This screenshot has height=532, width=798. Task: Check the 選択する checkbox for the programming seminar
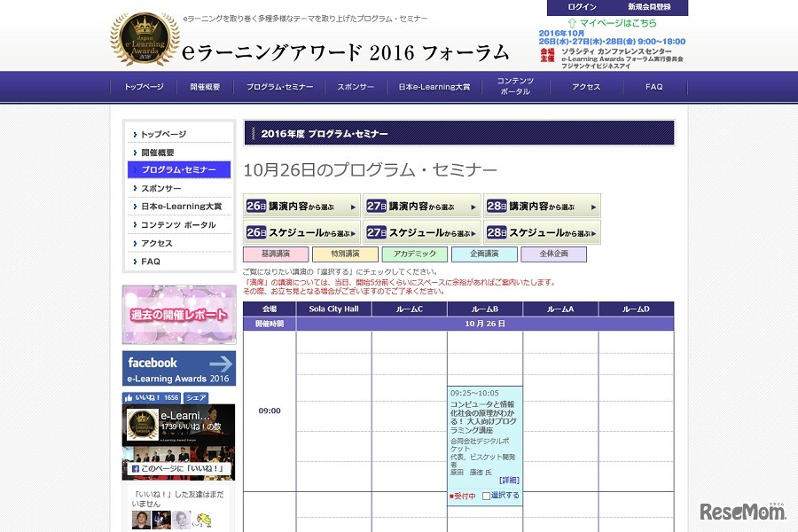[x=486, y=496]
